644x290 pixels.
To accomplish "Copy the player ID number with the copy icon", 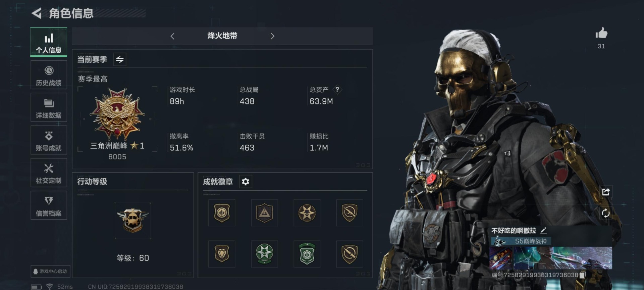I will [583, 275].
